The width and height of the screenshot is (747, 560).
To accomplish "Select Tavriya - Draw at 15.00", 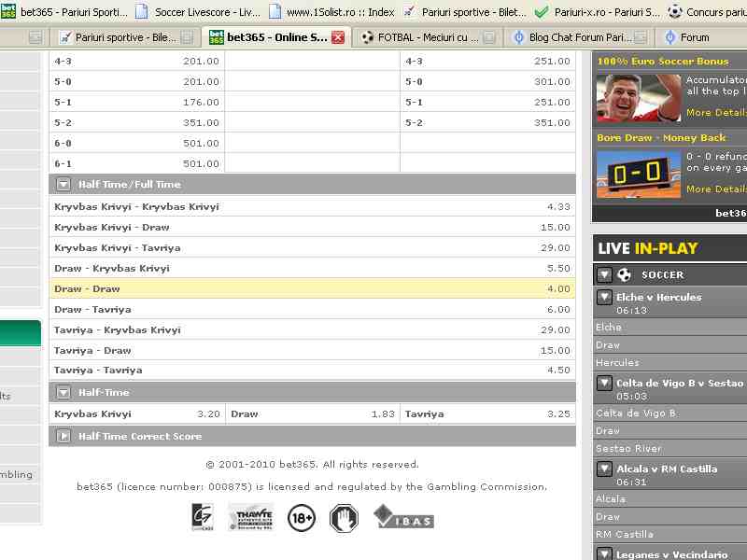I will click(312, 350).
